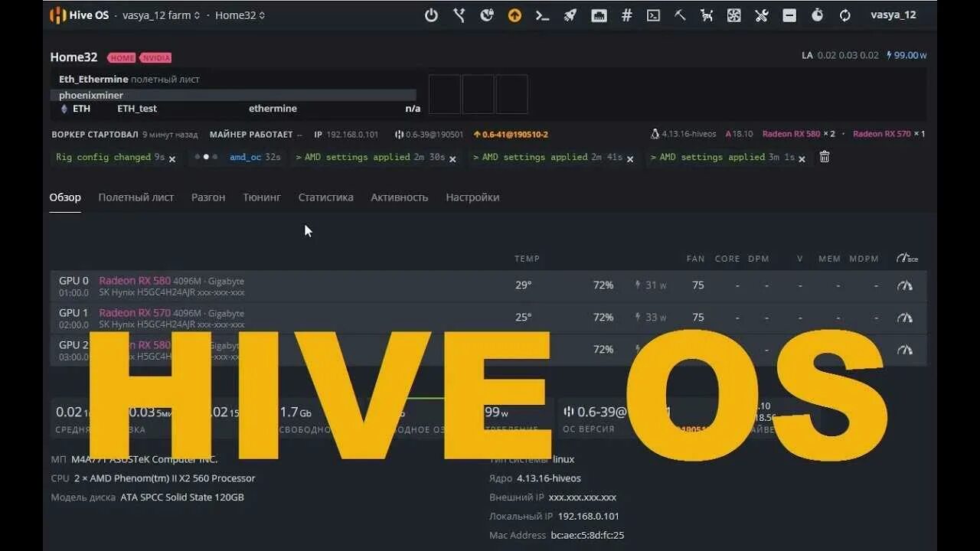Select the Обзор tab

65,197
